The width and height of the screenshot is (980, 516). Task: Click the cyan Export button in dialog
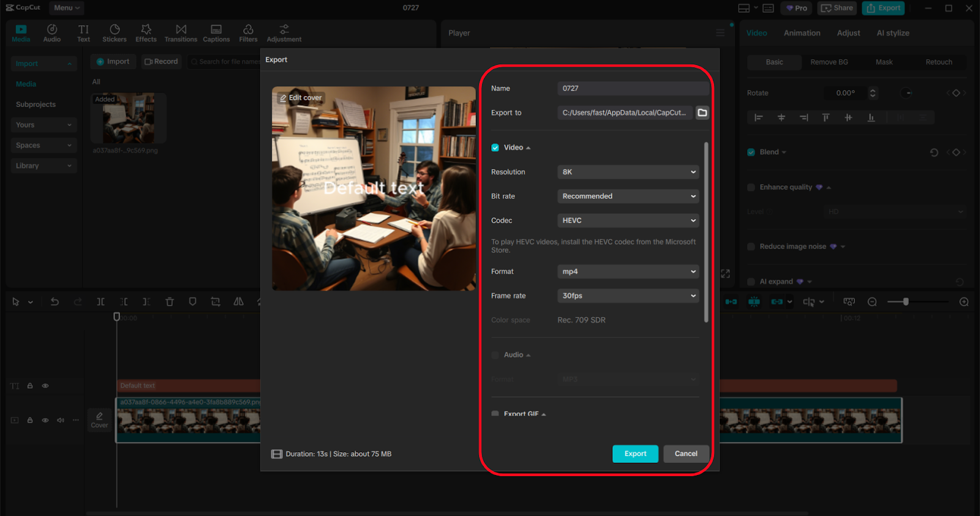pos(635,454)
